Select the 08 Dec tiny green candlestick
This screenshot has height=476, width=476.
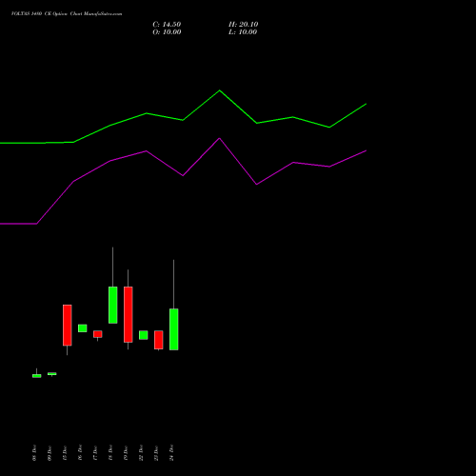coord(37,376)
